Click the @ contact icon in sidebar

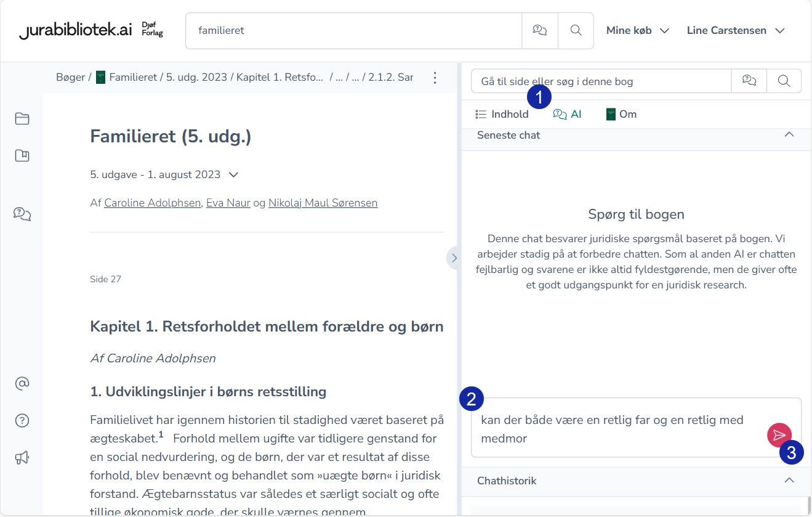[x=22, y=384]
